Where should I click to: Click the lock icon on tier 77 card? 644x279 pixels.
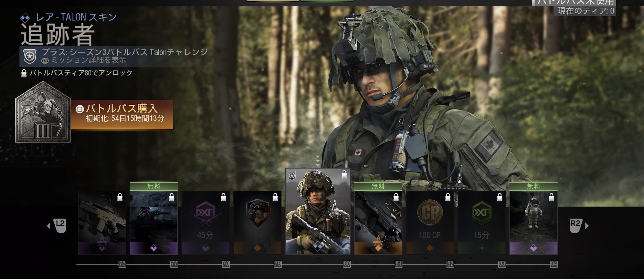pyautogui.click(x=171, y=197)
